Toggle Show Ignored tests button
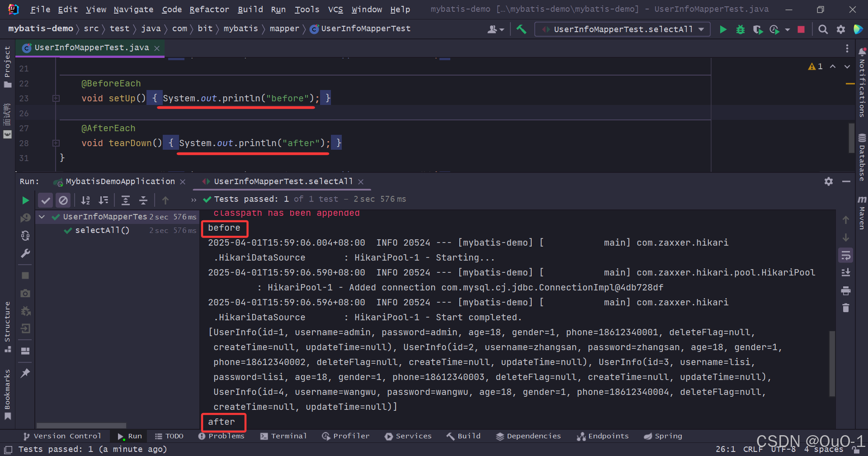Screen dimensions: 868x456 (x=63, y=200)
